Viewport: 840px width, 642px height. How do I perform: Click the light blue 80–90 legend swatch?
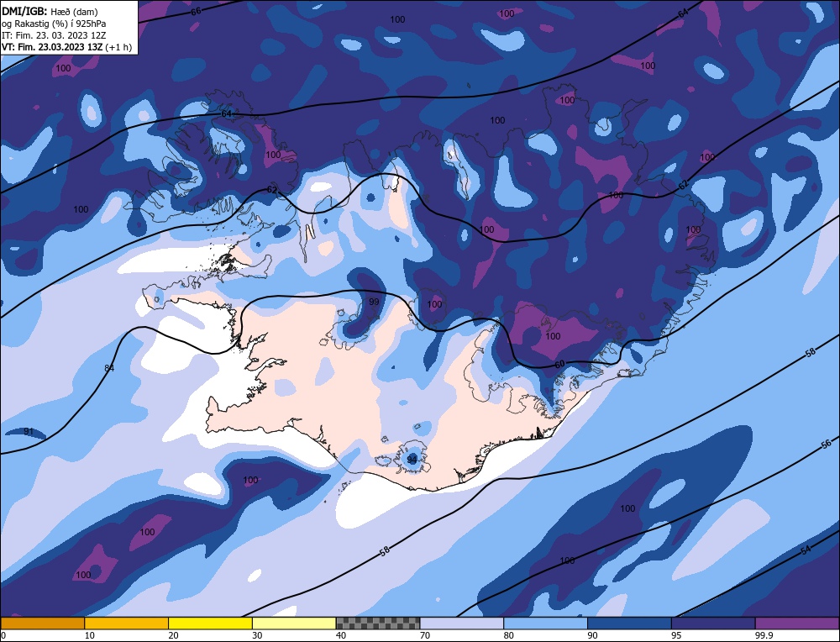tap(546, 624)
